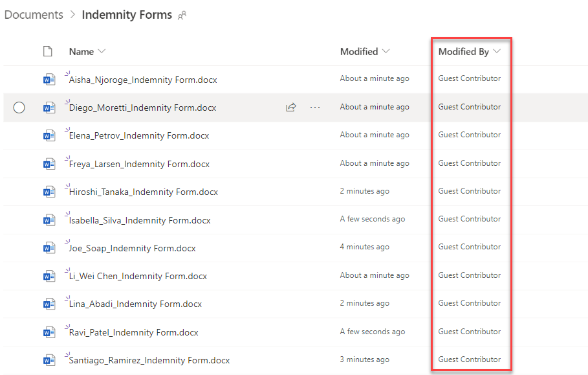
Task: Click the Word icon beside Aisha_Njoroge_Indemnity Form.docx
Action: tap(49, 79)
